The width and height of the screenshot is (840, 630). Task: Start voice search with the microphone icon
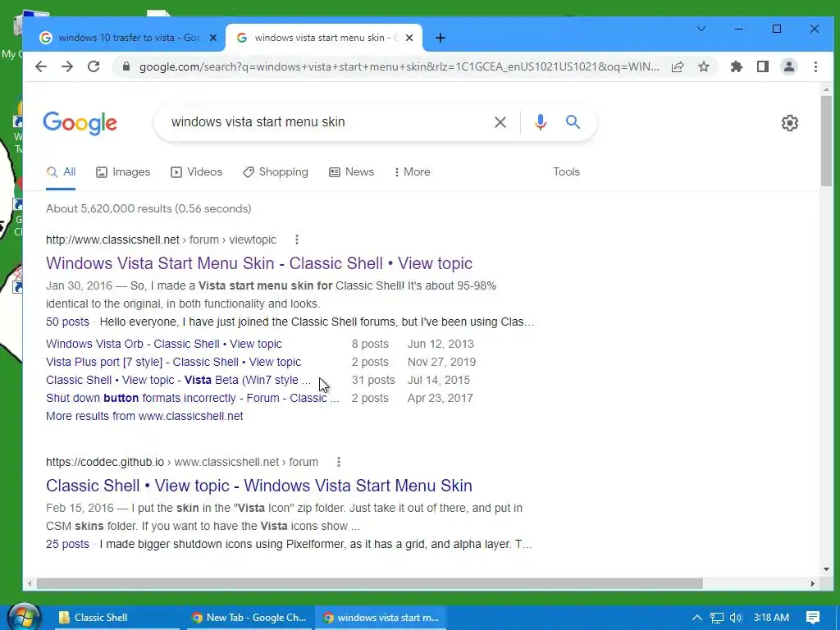pos(541,122)
